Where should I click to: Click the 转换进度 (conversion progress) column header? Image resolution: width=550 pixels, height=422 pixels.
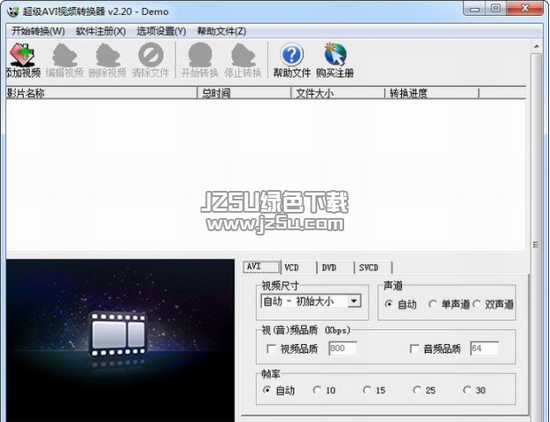432,93
